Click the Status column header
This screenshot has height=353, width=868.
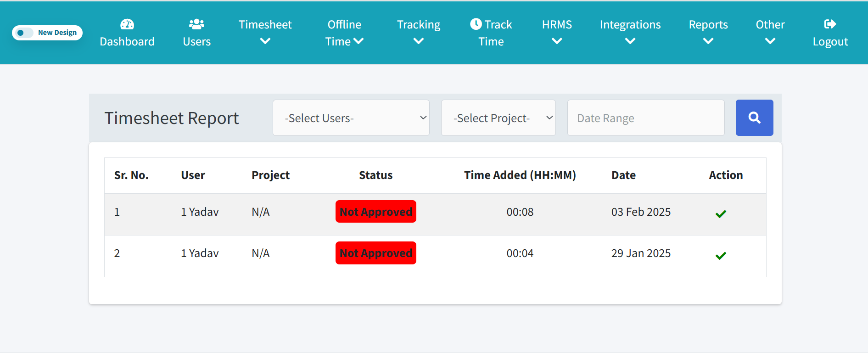[375, 175]
